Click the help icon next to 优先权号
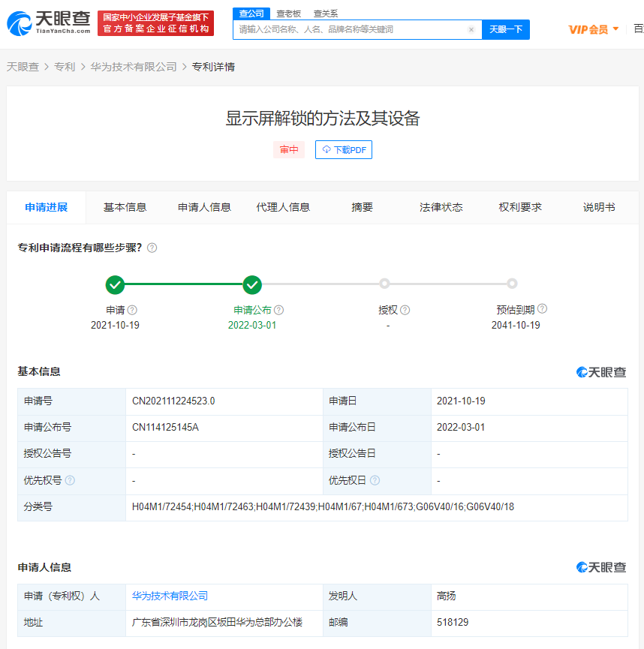 point(70,480)
